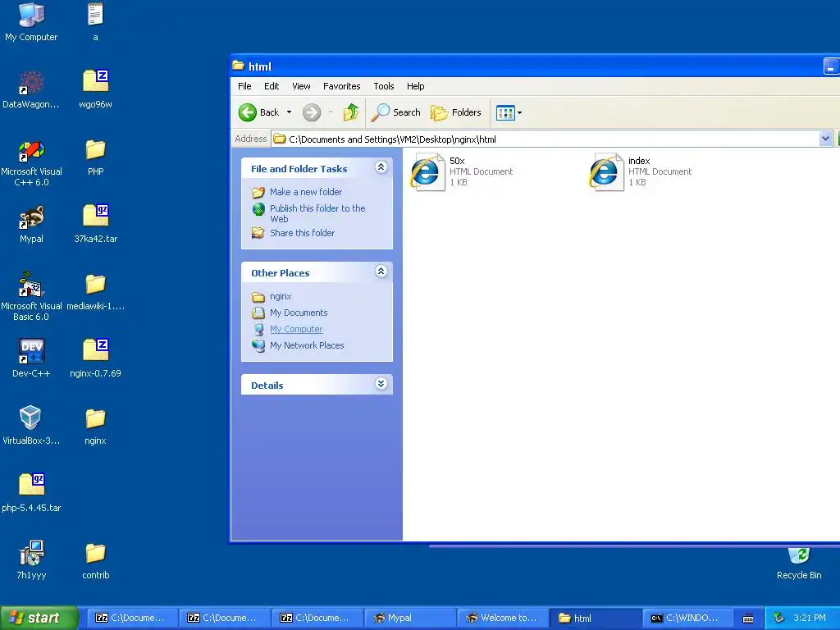Select the index HTML document file

coord(641,171)
